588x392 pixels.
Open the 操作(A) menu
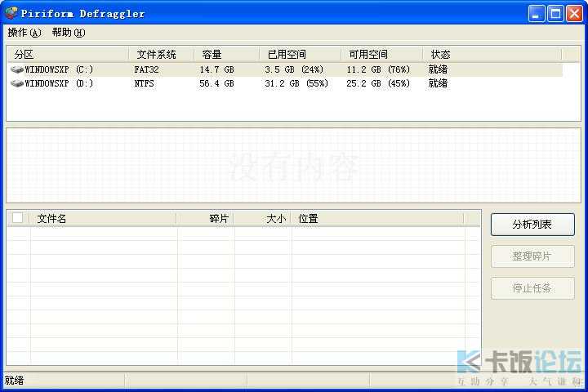coord(24,33)
